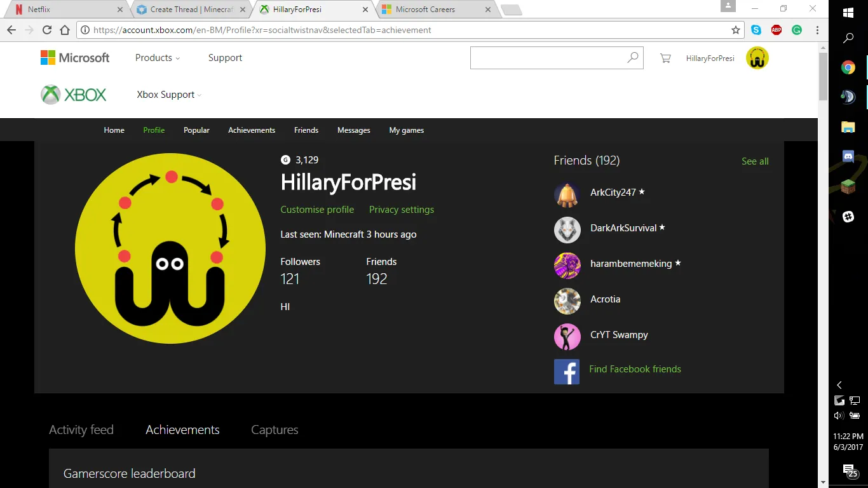Close the Microsoft Careers tab
868x488 pixels.
488,10
